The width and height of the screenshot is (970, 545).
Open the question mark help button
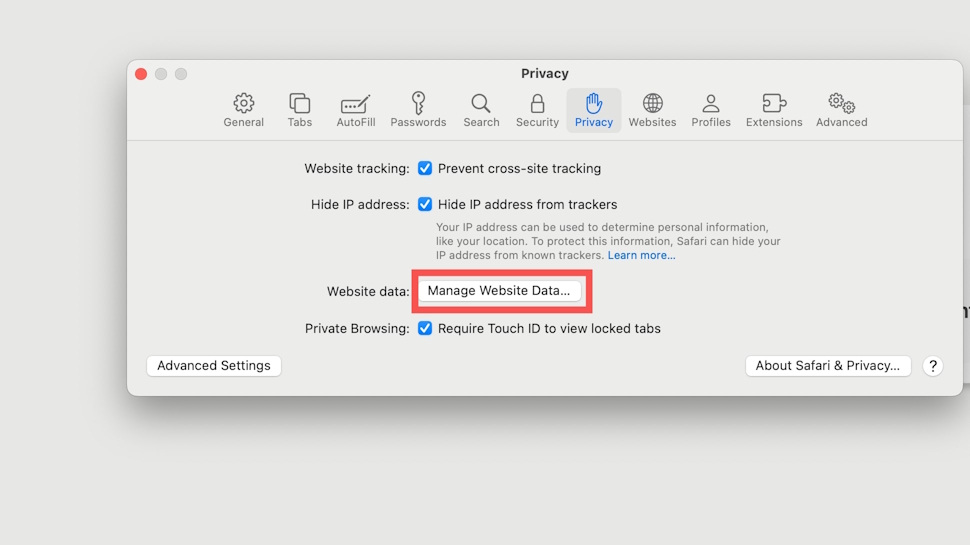coord(933,366)
